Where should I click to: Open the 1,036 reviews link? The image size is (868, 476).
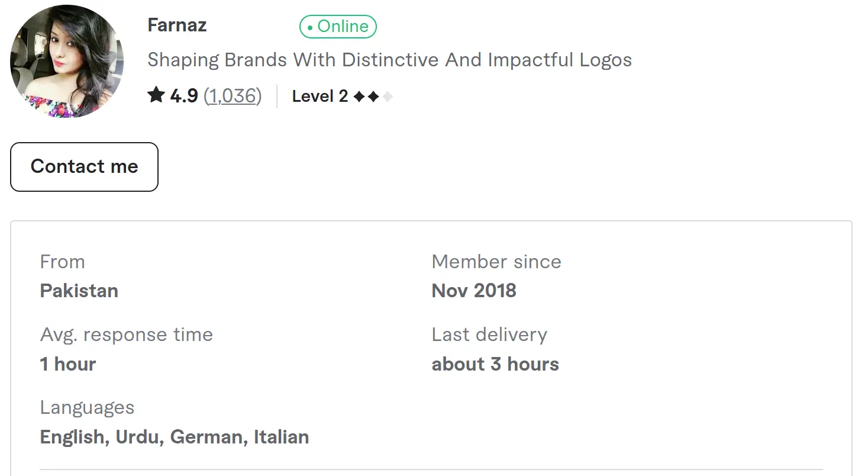click(x=233, y=96)
